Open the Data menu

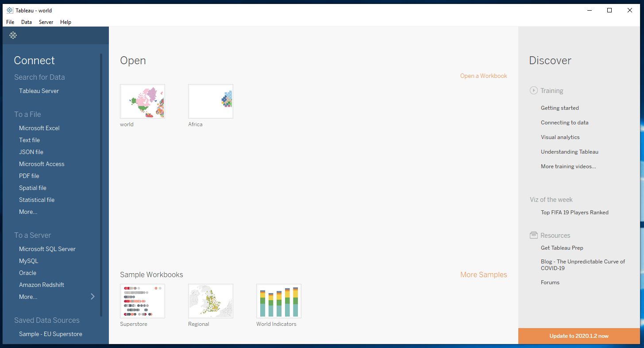[x=27, y=22]
